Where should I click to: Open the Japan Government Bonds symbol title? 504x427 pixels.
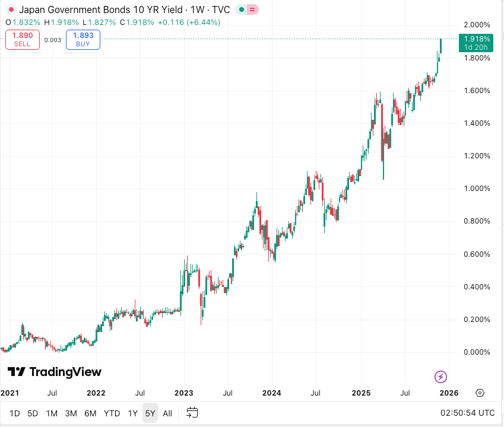pos(101,10)
